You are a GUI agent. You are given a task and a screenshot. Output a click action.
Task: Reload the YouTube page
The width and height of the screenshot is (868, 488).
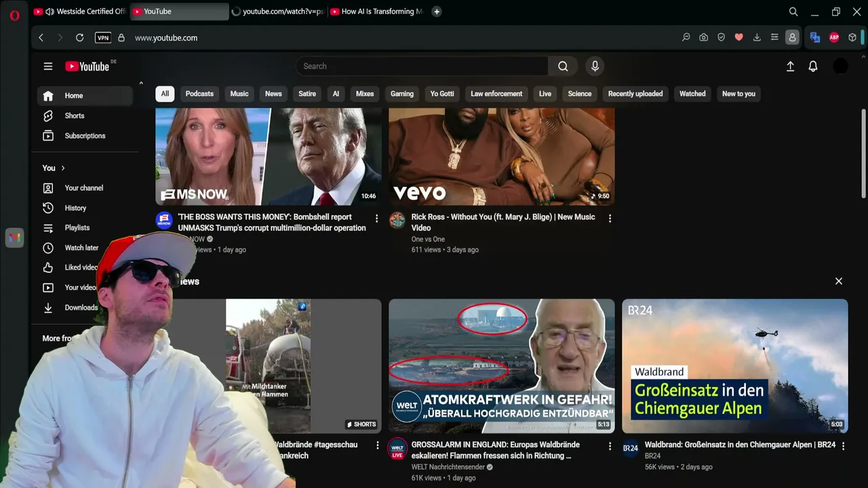[80, 38]
